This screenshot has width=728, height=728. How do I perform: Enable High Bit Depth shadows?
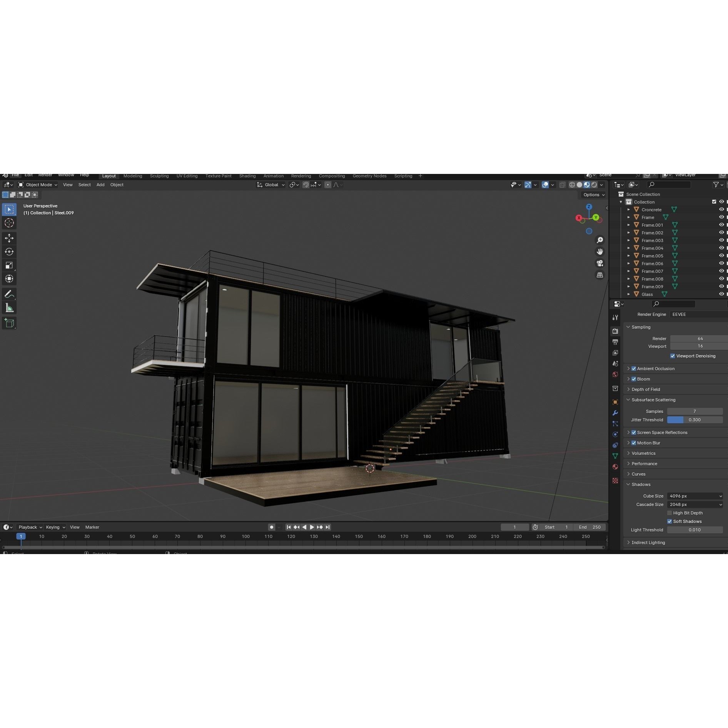tap(670, 513)
